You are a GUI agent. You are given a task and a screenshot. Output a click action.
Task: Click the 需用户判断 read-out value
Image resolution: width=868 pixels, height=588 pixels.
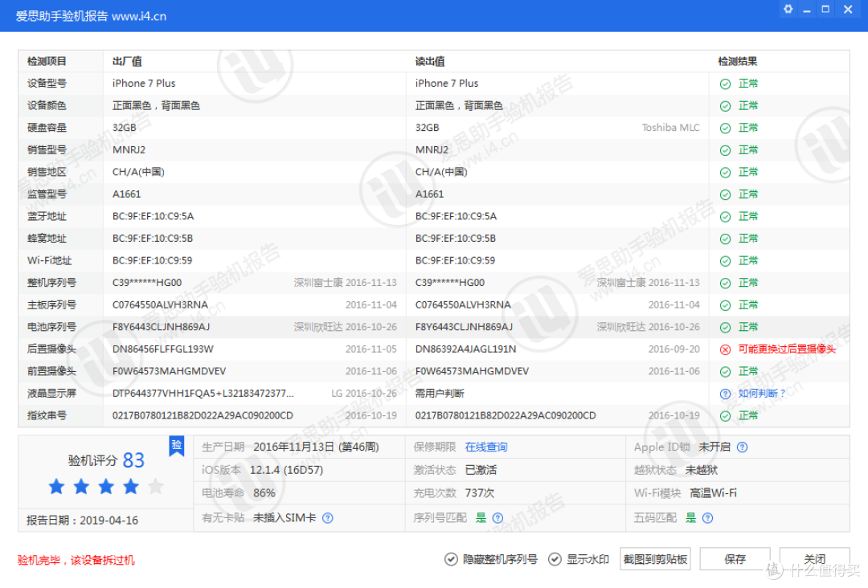[440, 394]
